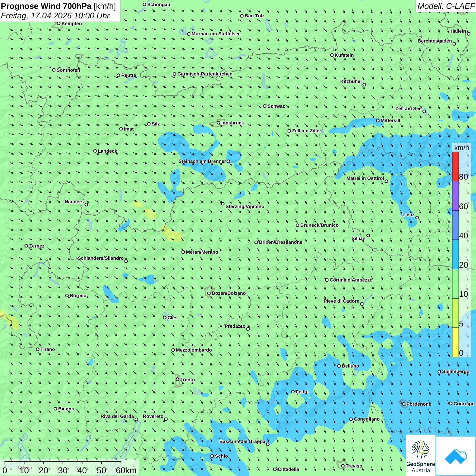Screen dimensions: 476x476
Task: Click the Schwaz city label
Action: pyautogui.click(x=276, y=106)
